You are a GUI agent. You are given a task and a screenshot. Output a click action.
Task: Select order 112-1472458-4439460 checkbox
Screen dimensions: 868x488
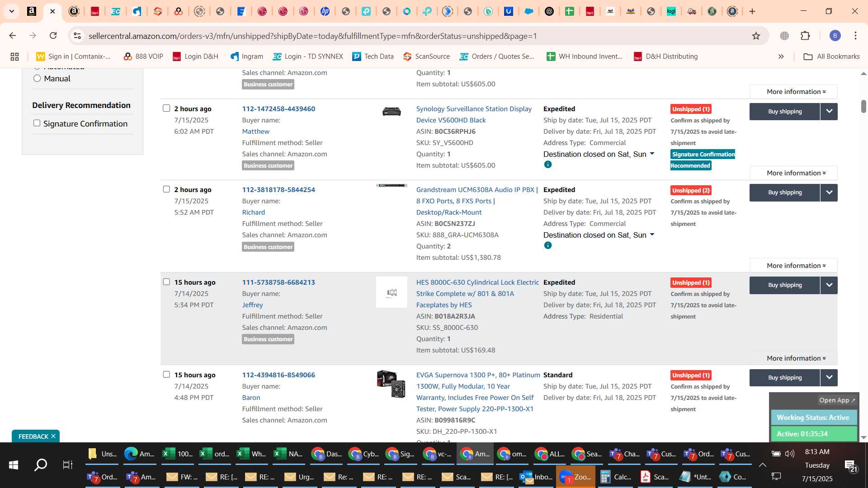tap(166, 108)
